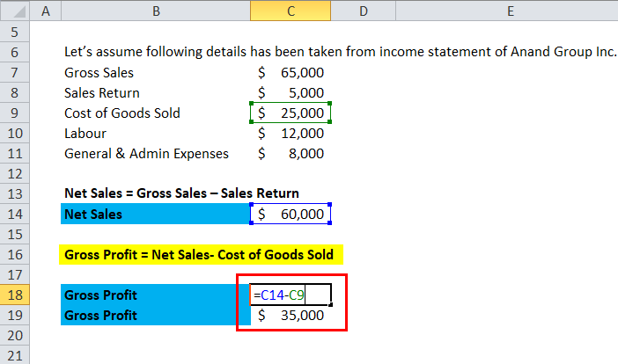Click the blue 'Net Sales' label cell
Viewport: 618px width, 364px height.
click(155, 214)
